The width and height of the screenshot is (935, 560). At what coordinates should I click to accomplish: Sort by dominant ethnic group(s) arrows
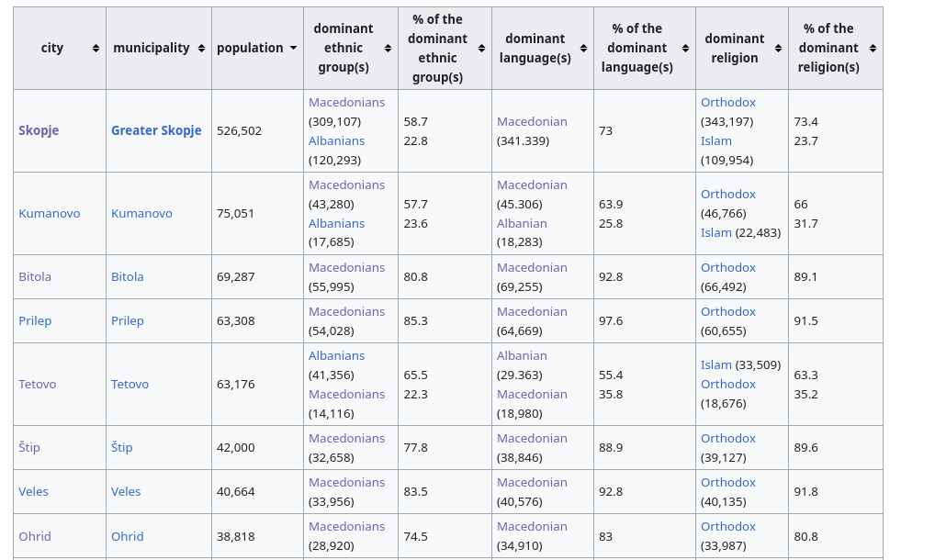click(389, 49)
